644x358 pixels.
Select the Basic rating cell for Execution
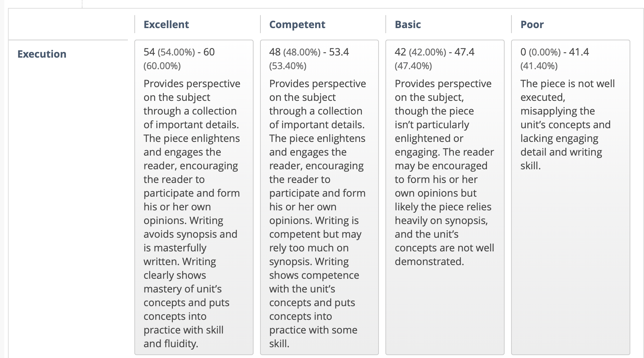pos(445,197)
